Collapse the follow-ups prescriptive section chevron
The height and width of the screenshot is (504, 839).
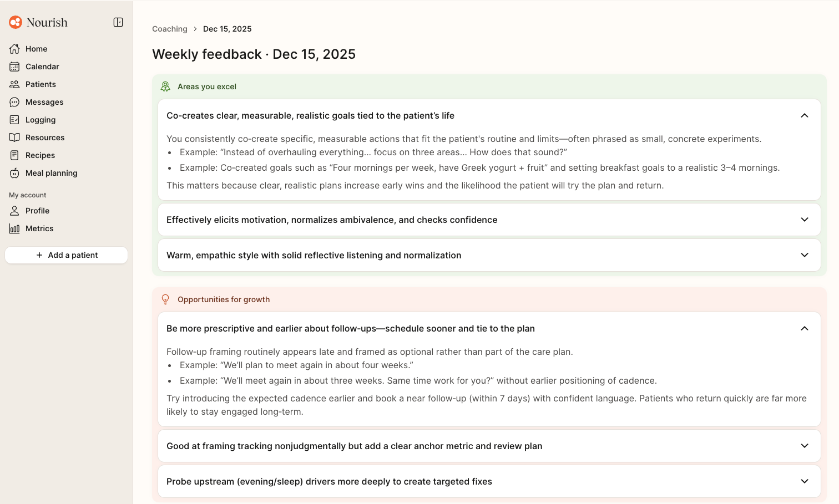805,328
